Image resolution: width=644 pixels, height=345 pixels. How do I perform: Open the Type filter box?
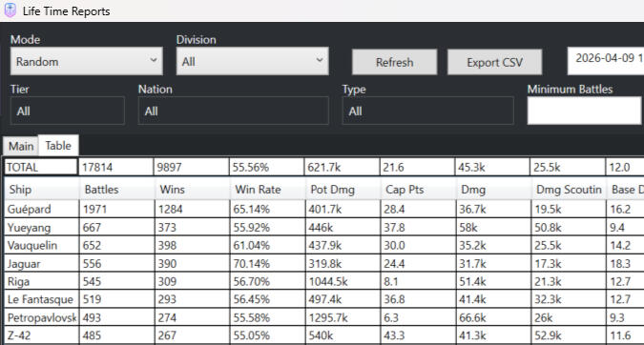(x=428, y=111)
